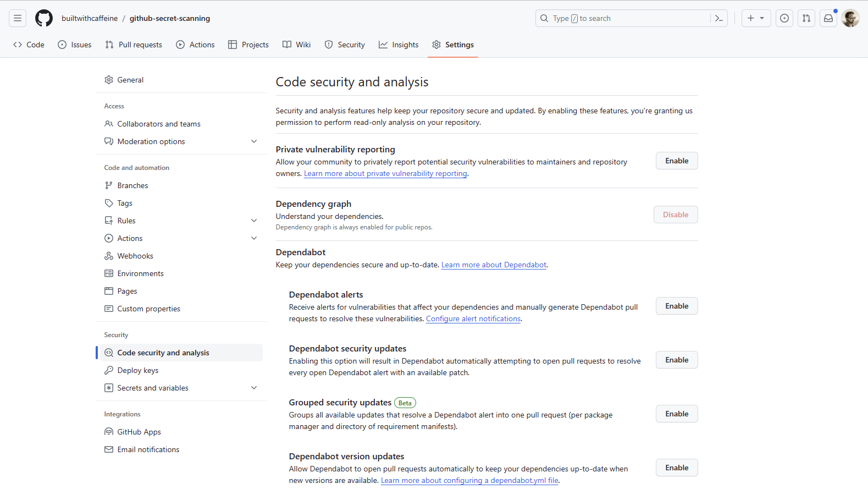This screenshot has width=868, height=500.
Task: Open the Code tab
Action: click(x=29, y=45)
